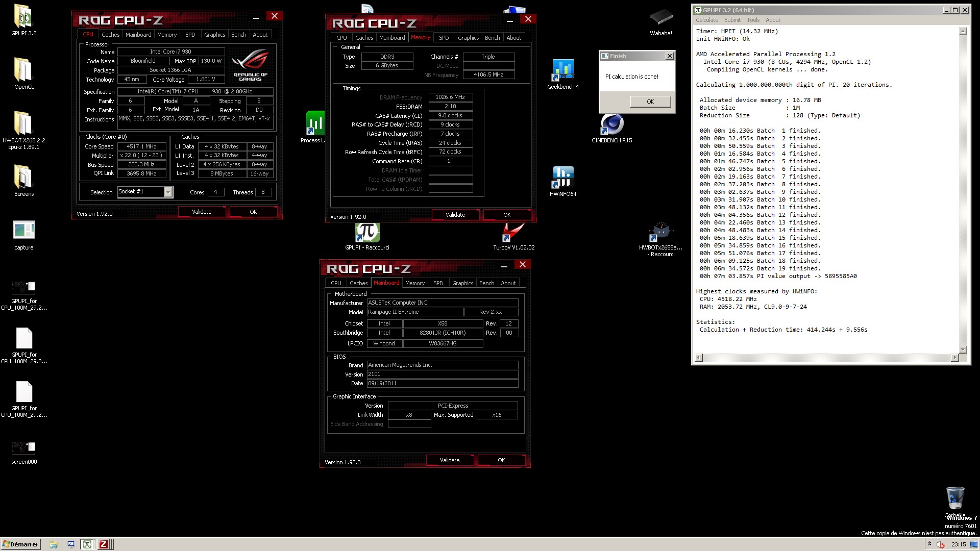Image resolution: width=980 pixels, height=551 pixels.
Task: Click GPUPI horizontal scrollbar right arrow
Action: click(955, 358)
